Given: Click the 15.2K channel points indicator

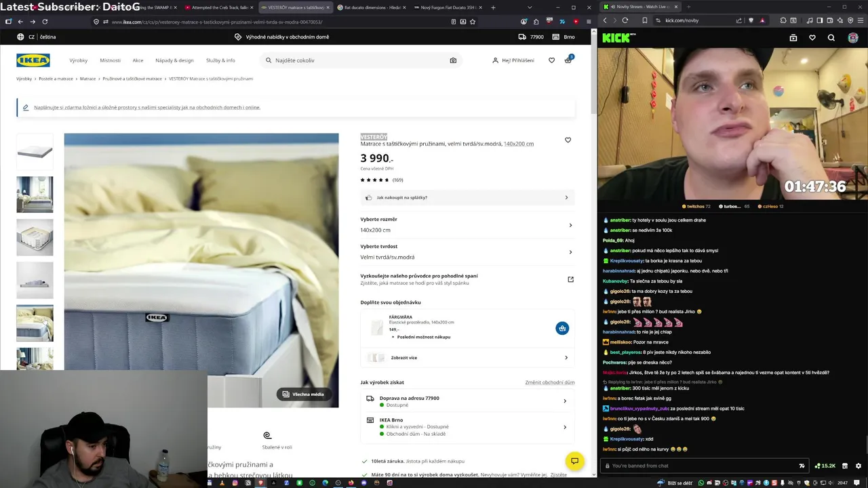Looking at the screenshot, I should pyautogui.click(x=825, y=466).
